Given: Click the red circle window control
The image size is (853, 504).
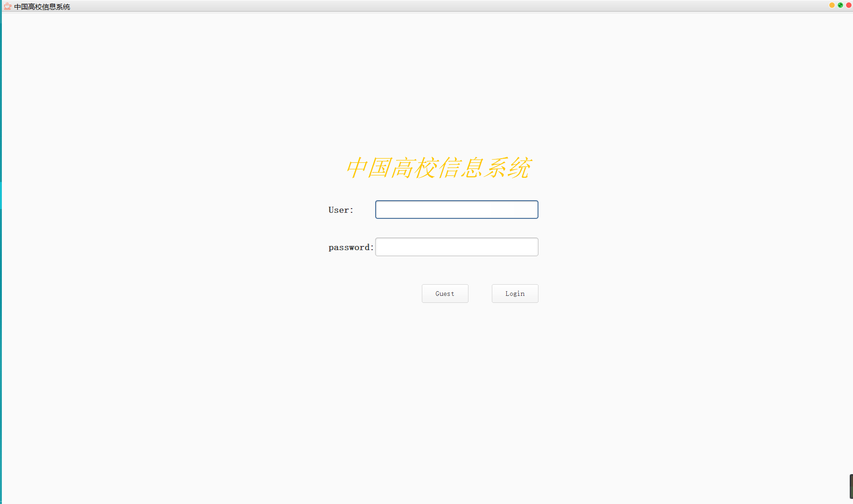Looking at the screenshot, I should pyautogui.click(x=848, y=5).
